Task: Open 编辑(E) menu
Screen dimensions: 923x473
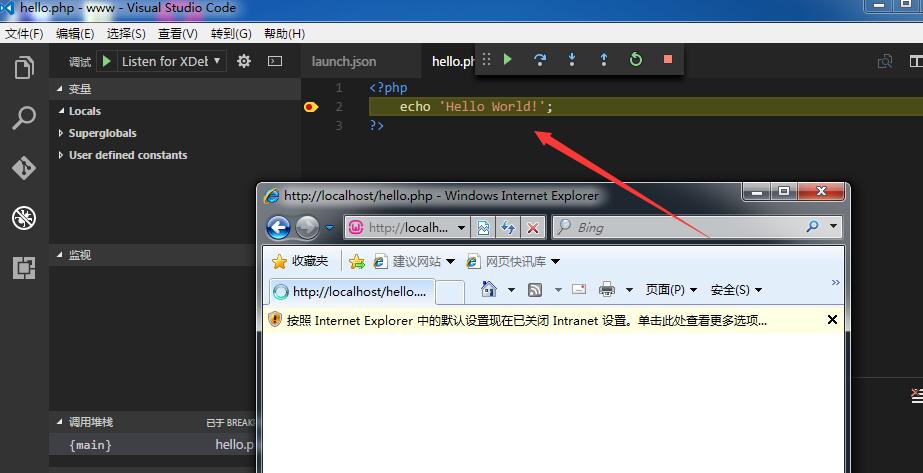Action: tap(75, 34)
